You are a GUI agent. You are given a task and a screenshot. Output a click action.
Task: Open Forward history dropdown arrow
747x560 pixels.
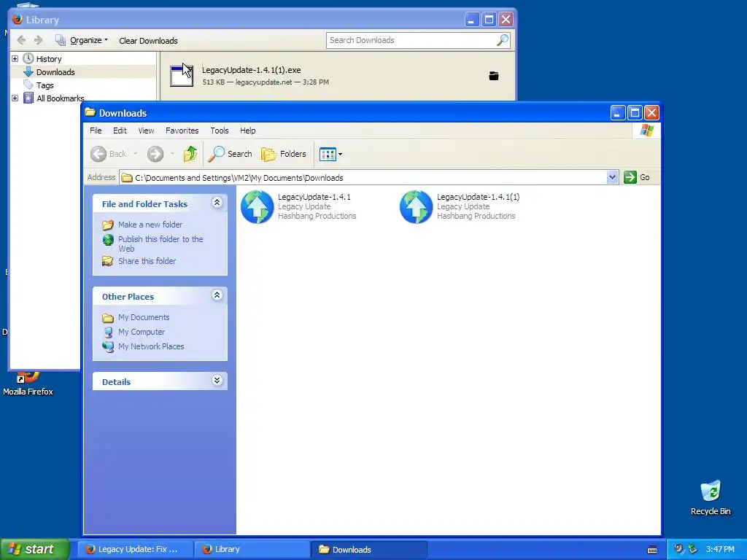pyautogui.click(x=172, y=154)
